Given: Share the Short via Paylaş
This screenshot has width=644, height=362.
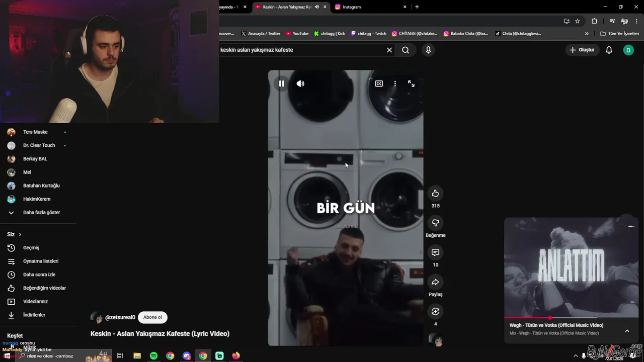Looking at the screenshot, I should coord(435,282).
